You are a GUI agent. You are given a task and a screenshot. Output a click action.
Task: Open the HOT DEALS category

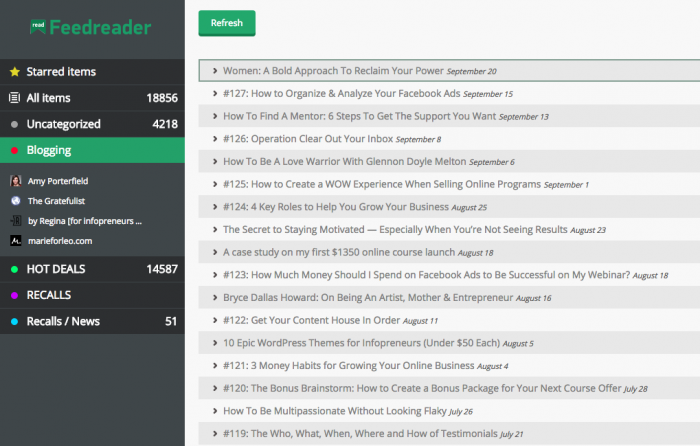92,269
